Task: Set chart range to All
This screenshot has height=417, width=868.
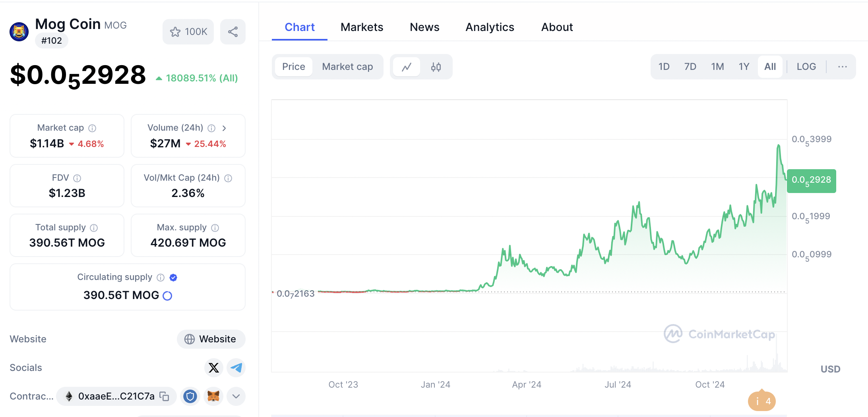Action: (x=770, y=67)
